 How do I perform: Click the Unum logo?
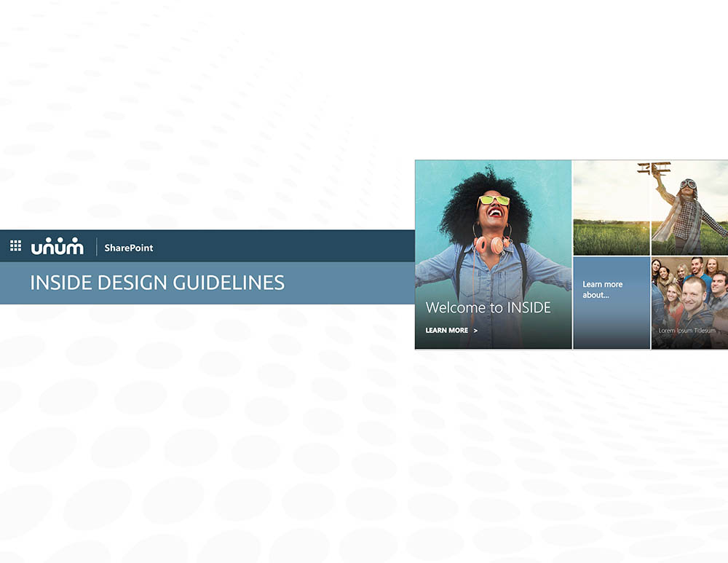58,246
